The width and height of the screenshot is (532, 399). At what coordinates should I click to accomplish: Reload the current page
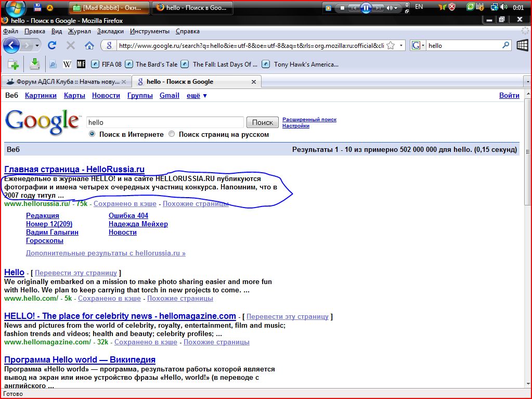pos(52,46)
